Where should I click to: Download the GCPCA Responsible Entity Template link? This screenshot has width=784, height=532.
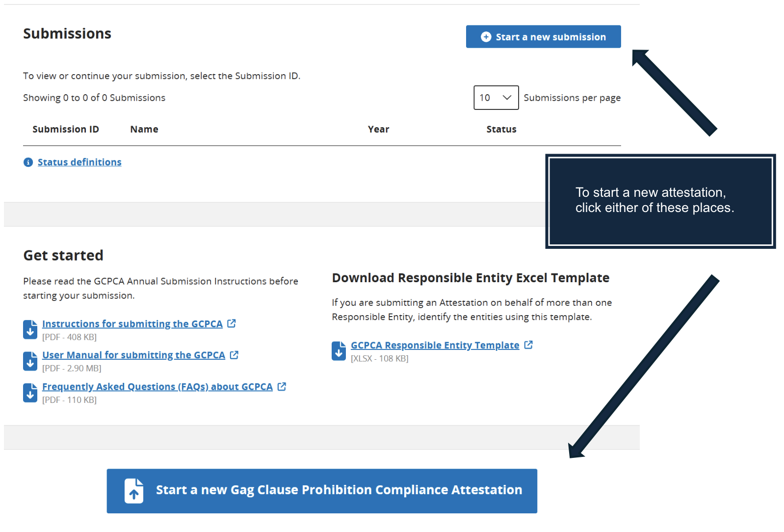pyautogui.click(x=435, y=346)
